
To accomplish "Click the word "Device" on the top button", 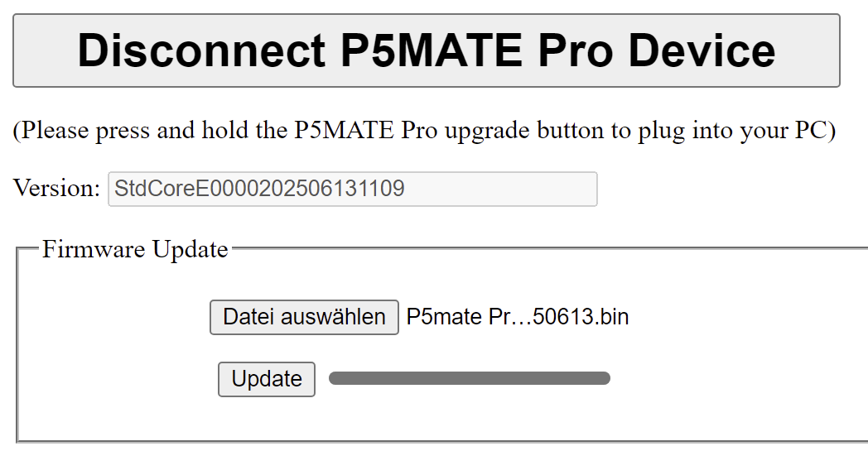I will (702, 50).
